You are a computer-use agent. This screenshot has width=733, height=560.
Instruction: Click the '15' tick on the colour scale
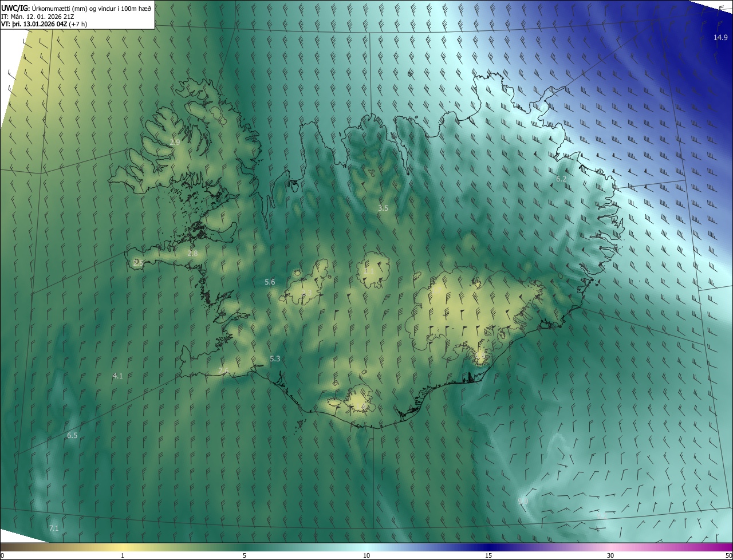tap(488, 555)
